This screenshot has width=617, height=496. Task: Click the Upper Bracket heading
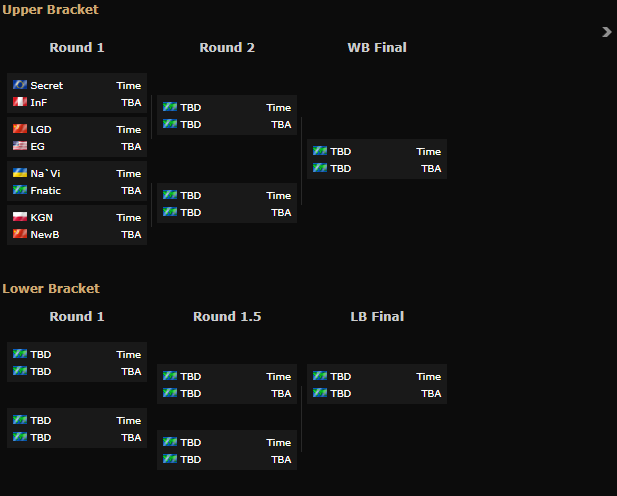pyautogui.click(x=50, y=9)
